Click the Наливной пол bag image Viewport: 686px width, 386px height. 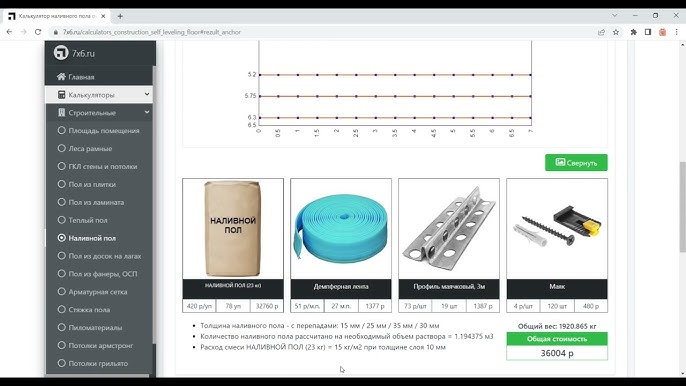[233, 229]
